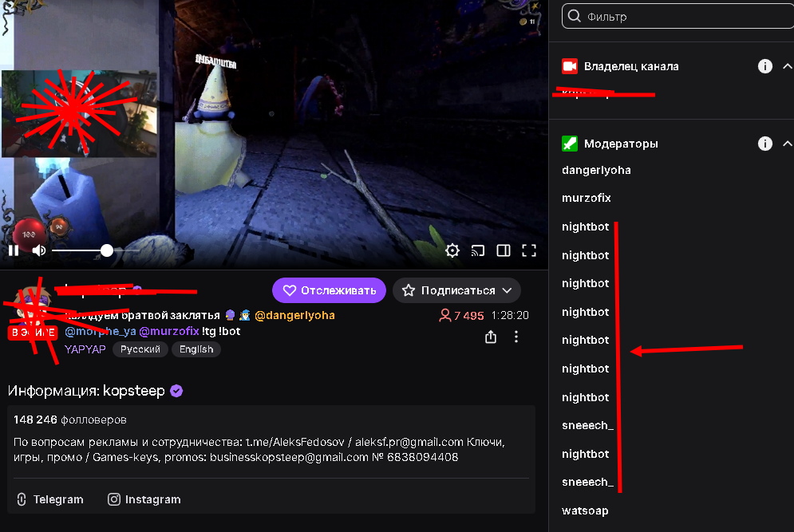Open the YAPYAP game category link
Viewport: 794px width, 532px height.
tap(85, 349)
